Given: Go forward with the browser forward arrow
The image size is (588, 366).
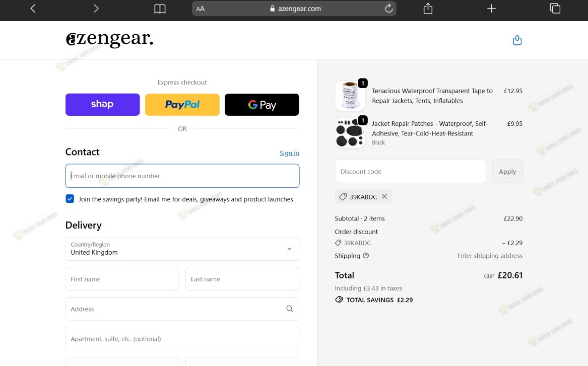Looking at the screenshot, I should [x=96, y=8].
